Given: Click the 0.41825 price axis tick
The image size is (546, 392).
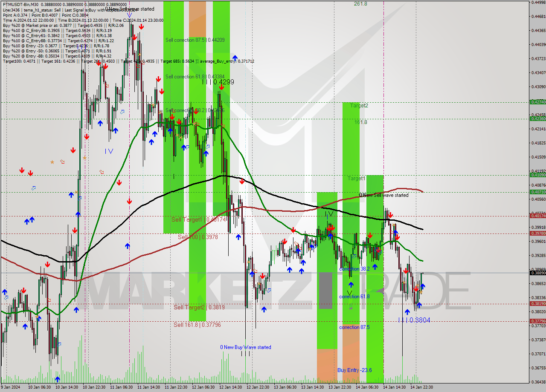Looking at the screenshot, I should (538, 143).
